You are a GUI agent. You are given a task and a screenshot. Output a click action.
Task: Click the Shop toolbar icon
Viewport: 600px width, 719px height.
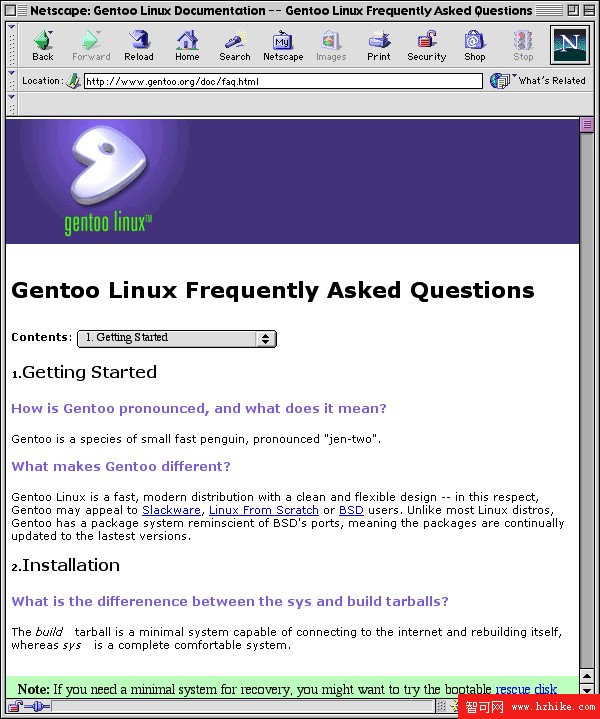point(475,45)
